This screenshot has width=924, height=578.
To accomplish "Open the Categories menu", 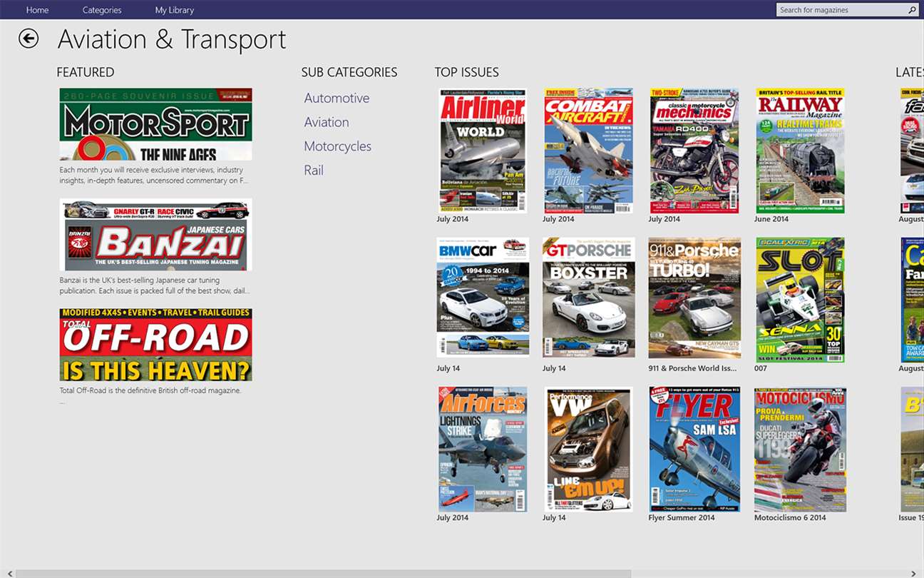I will [x=102, y=10].
